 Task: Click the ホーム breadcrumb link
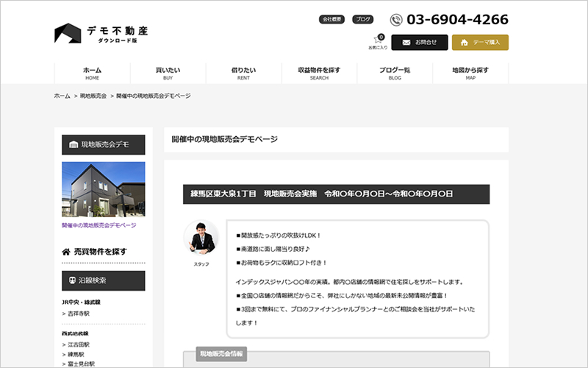[62, 96]
